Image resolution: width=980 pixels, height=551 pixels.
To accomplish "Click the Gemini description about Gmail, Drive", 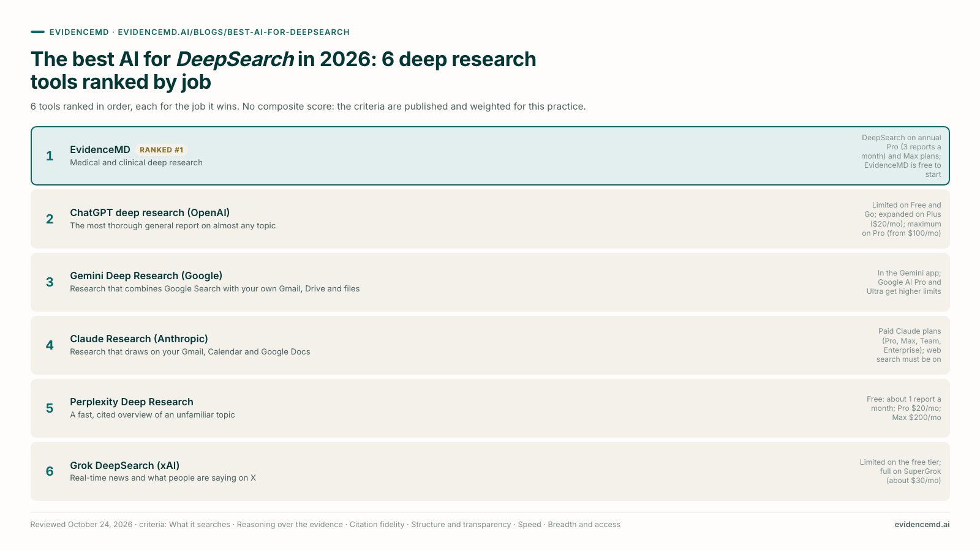I will coord(215,289).
